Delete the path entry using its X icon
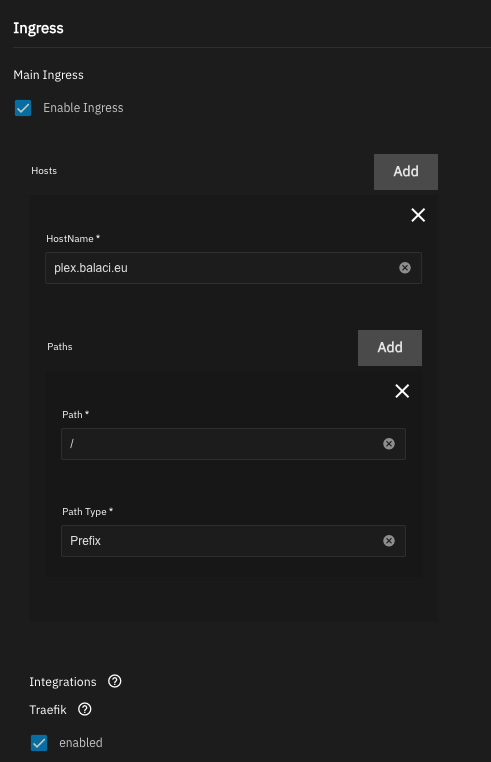This screenshot has width=491, height=762. tap(402, 391)
